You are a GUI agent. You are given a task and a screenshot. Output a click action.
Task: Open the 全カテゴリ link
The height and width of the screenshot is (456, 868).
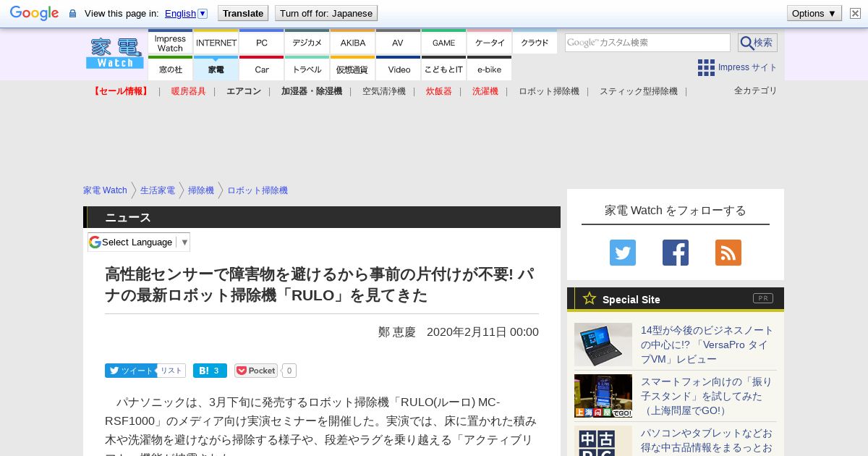[756, 90]
